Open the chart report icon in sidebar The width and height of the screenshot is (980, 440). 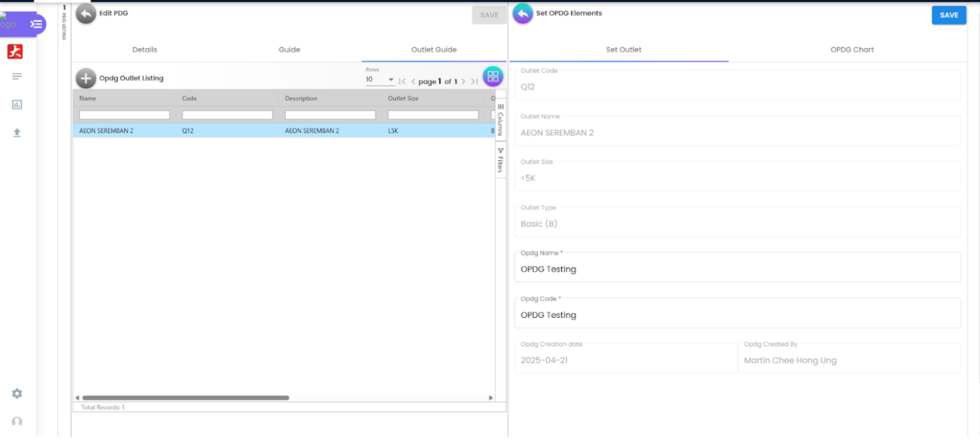tap(17, 104)
